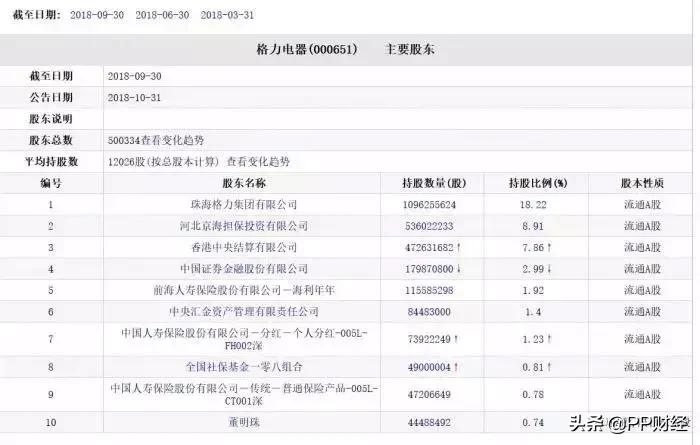Screen dimensions: 700x445
Task: Click the percentage cell 1.4
Action: (533, 312)
